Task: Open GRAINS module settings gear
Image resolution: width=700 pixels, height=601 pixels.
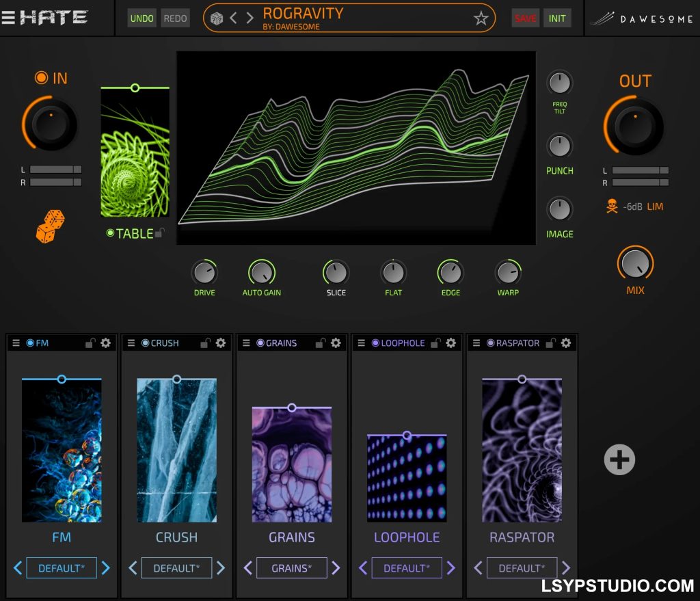Action: 336,343
